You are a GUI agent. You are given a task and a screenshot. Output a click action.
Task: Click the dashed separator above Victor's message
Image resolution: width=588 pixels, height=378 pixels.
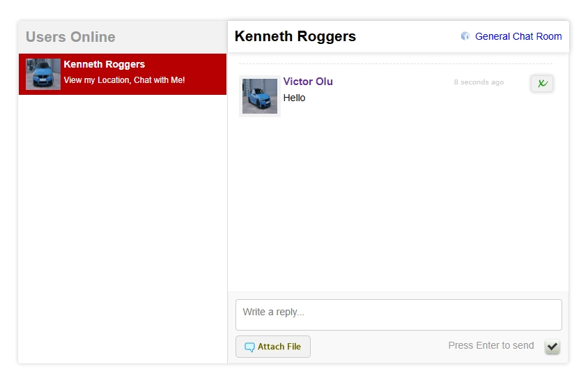(395, 64)
